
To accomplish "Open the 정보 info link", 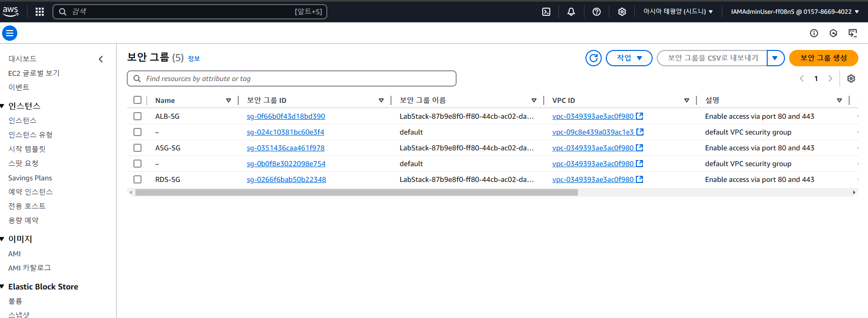I will [194, 59].
